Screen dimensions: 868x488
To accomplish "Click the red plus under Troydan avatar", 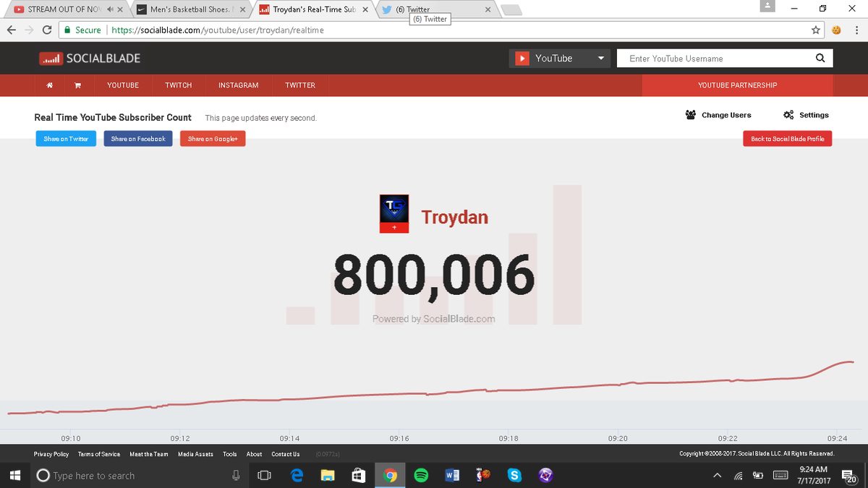I will pos(394,228).
